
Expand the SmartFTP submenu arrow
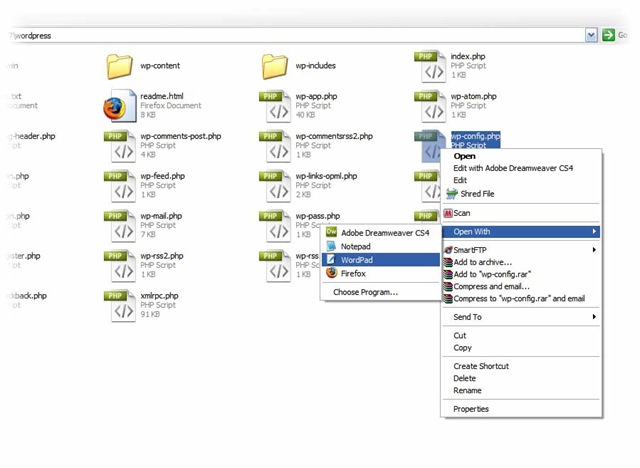click(x=594, y=250)
